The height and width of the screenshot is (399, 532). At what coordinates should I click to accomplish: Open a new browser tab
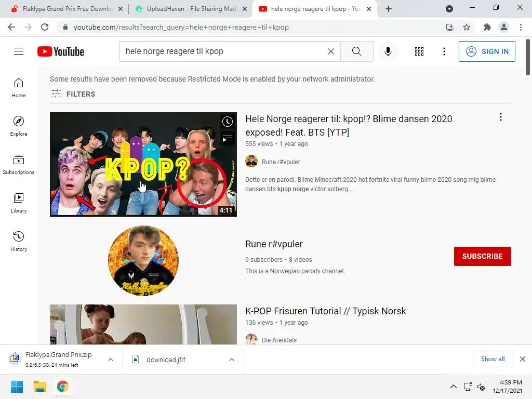point(389,9)
